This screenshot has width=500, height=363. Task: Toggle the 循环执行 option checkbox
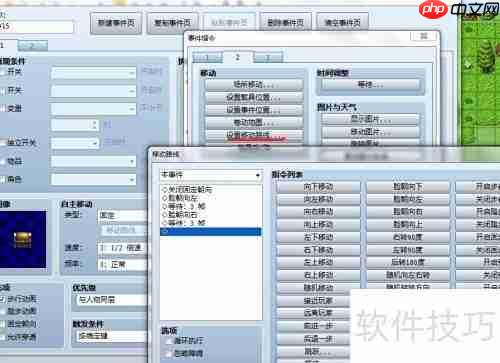point(169,341)
